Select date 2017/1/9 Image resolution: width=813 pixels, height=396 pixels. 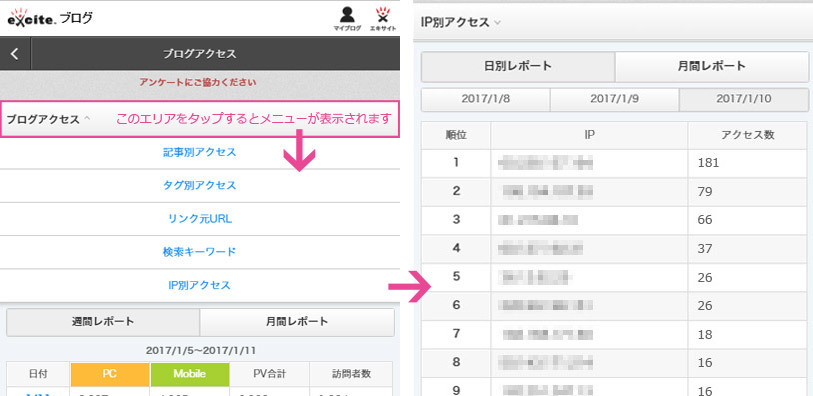[x=614, y=99]
